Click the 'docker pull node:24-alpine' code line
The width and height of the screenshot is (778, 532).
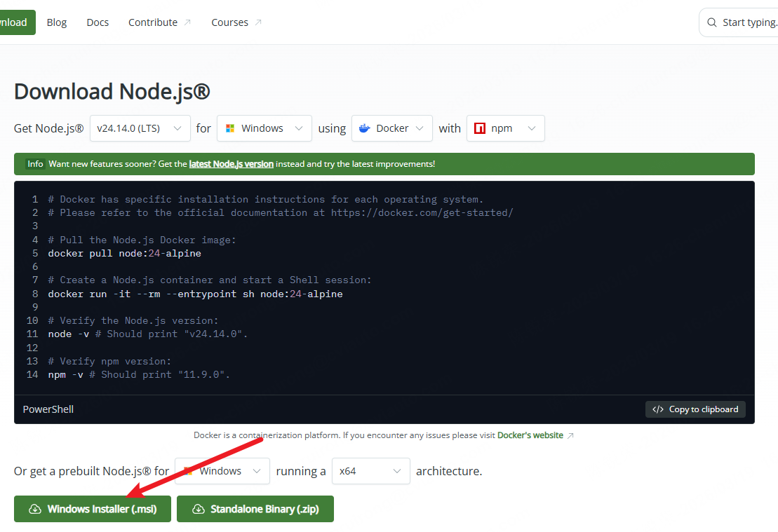[x=125, y=253]
